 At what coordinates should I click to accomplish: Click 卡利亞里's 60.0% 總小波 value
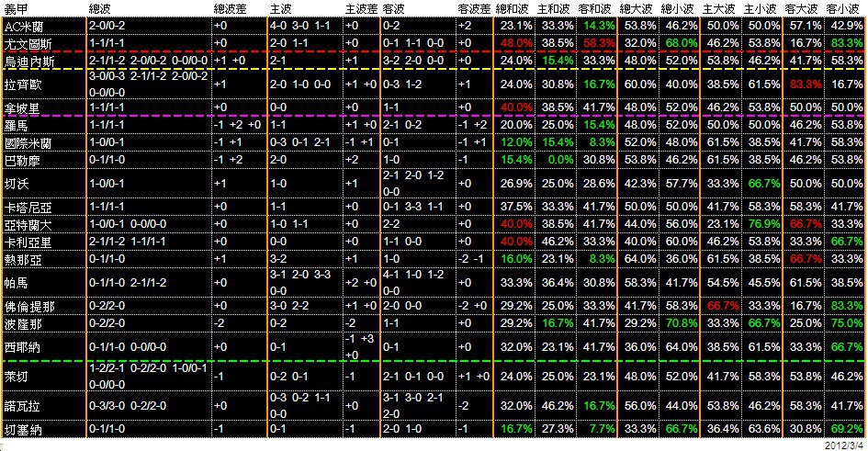pyautogui.click(x=682, y=242)
